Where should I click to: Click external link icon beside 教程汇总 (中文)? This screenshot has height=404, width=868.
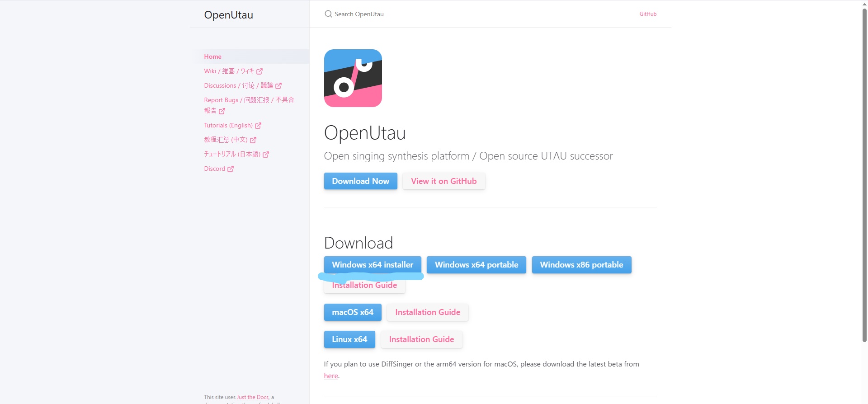(x=253, y=140)
